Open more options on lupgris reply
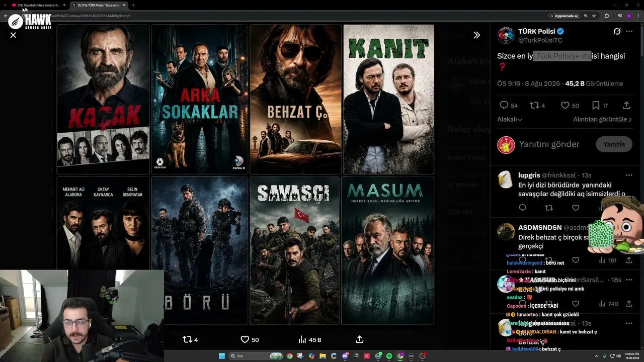The image size is (644, 362). [x=629, y=175]
